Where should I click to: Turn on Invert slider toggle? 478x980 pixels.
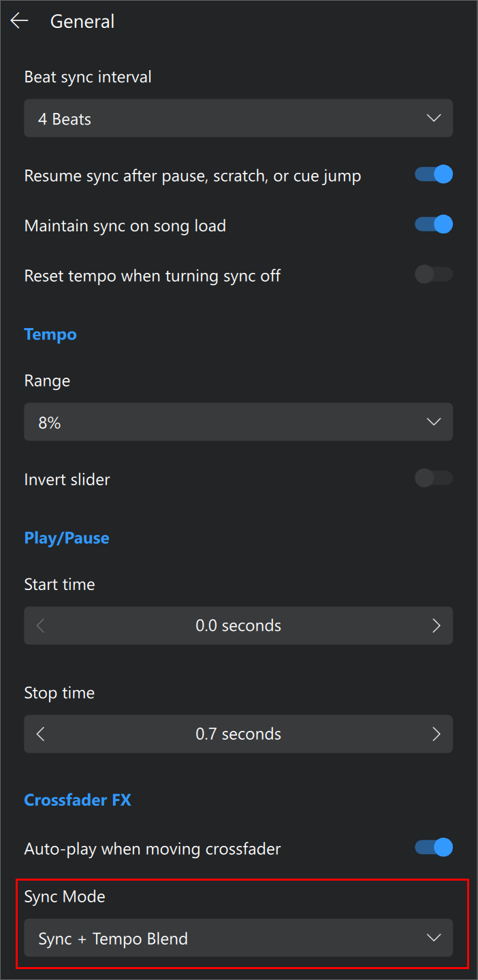click(434, 478)
